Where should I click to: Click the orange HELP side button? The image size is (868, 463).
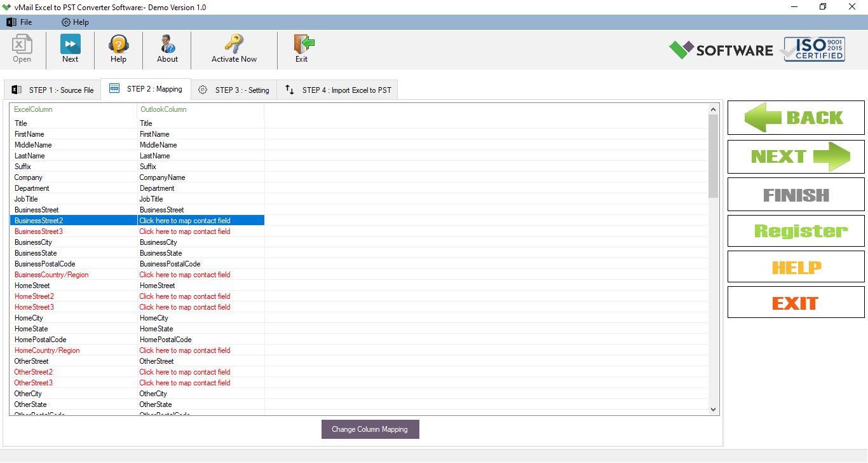796,267
